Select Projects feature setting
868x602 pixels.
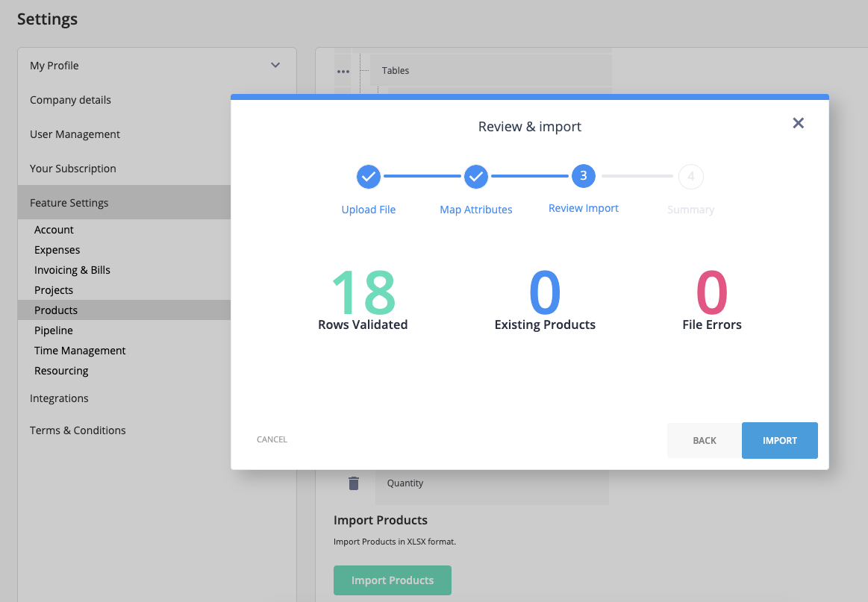point(54,290)
